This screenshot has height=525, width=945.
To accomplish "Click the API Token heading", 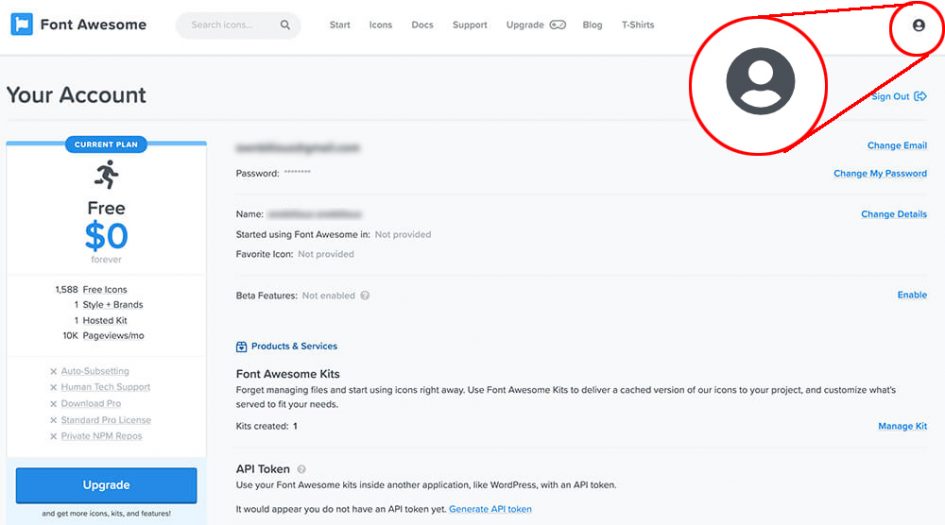I will pyautogui.click(x=263, y=469).
